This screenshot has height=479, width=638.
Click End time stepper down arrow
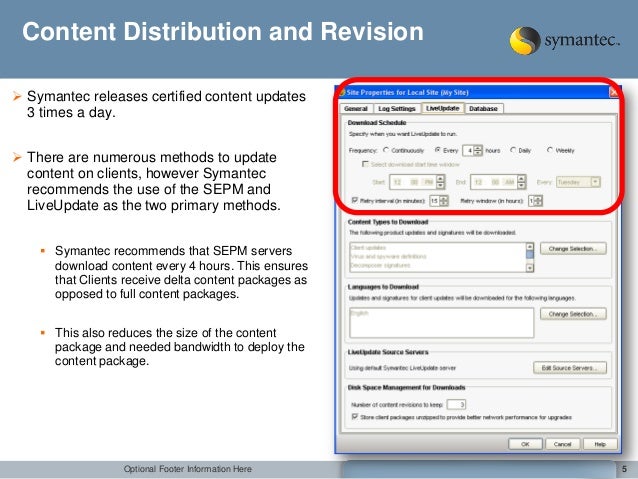point(522,186)
